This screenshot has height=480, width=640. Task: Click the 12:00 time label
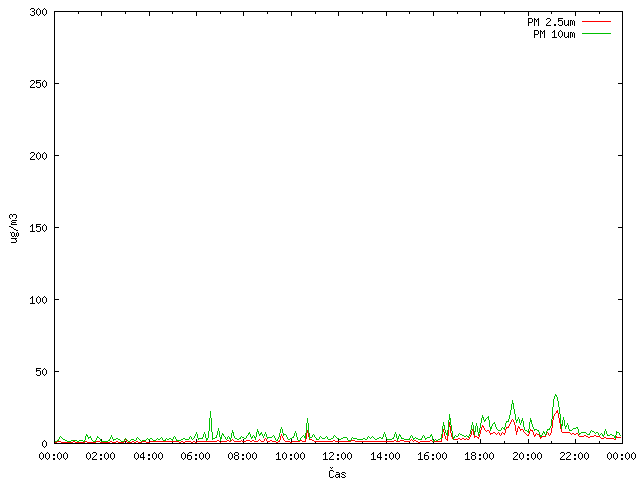tap(337, 456)
